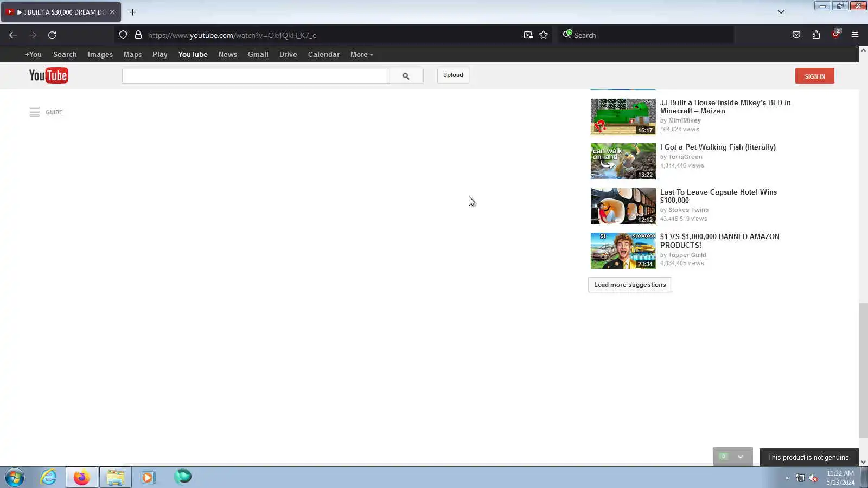Reload the current YouTube page
Viewport: 868px width, 488px height.
pyautogui.click(x=52, y=35)
